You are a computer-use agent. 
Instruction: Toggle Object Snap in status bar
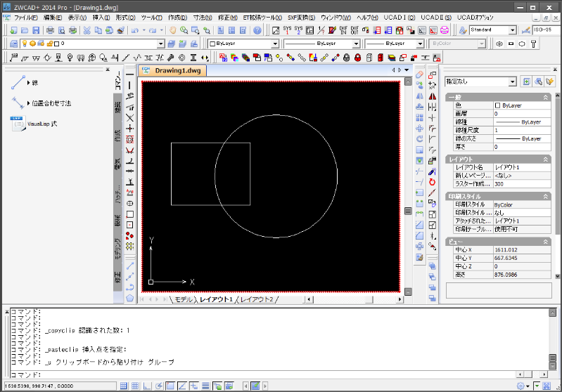[x=170, y=386]
